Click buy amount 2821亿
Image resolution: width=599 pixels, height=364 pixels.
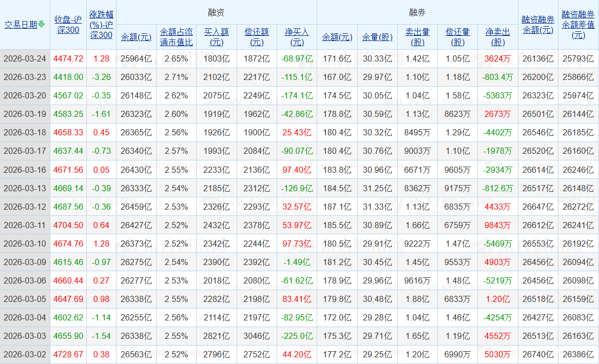coord(216,336)
